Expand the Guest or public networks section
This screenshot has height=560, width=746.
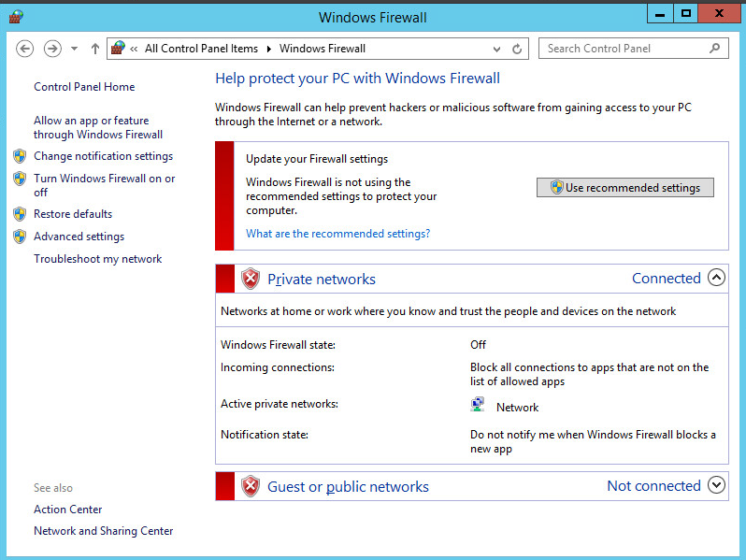pyautogui.click(x=716, y=485)
